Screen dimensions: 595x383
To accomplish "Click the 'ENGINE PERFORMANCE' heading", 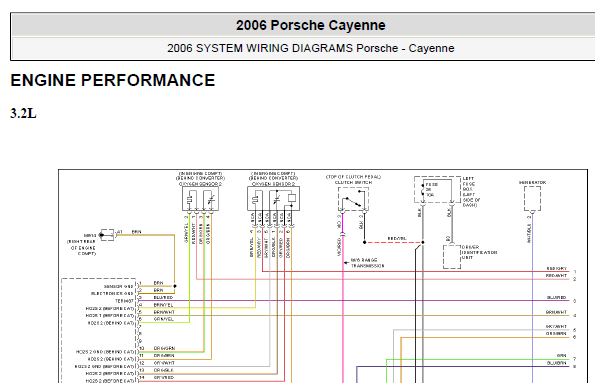I will 113,80.
